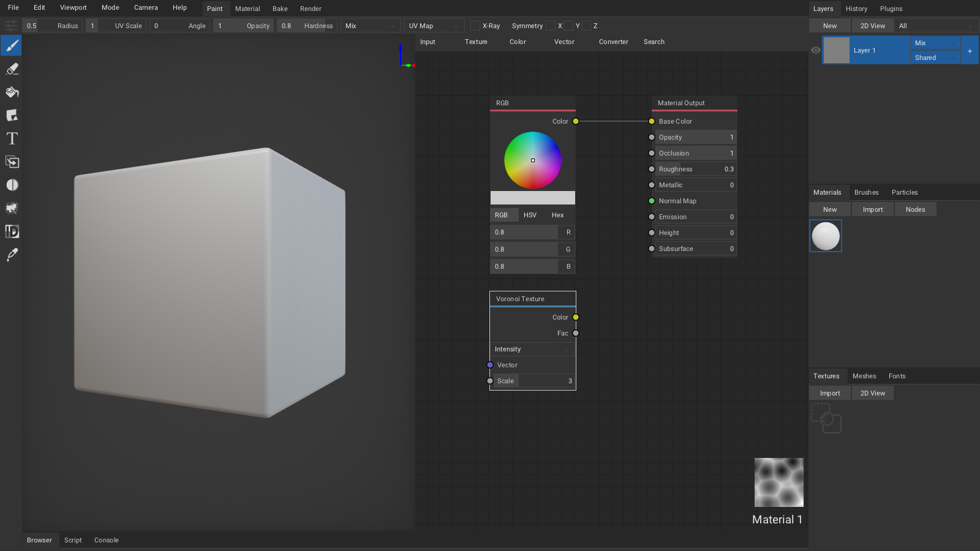Image resolution: width=980 pixels, height=551 pixels.
Task: Select the Brush tool
Action: coord(11,45)
